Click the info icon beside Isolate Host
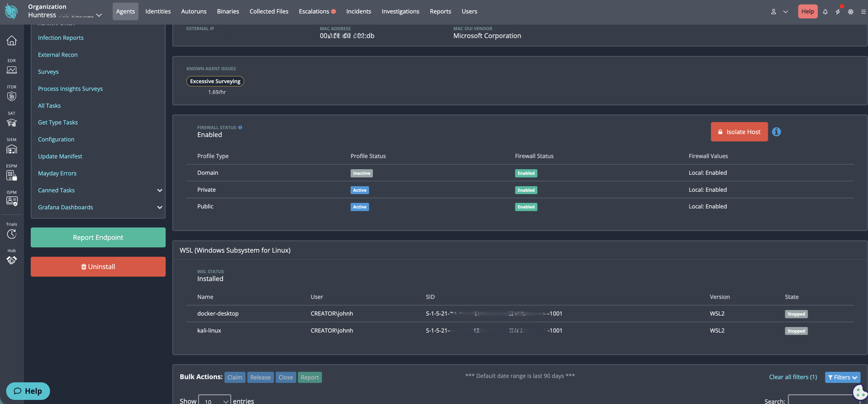Image resolution: width=868 pixels, height=404 pixels. tap(776, 132)
